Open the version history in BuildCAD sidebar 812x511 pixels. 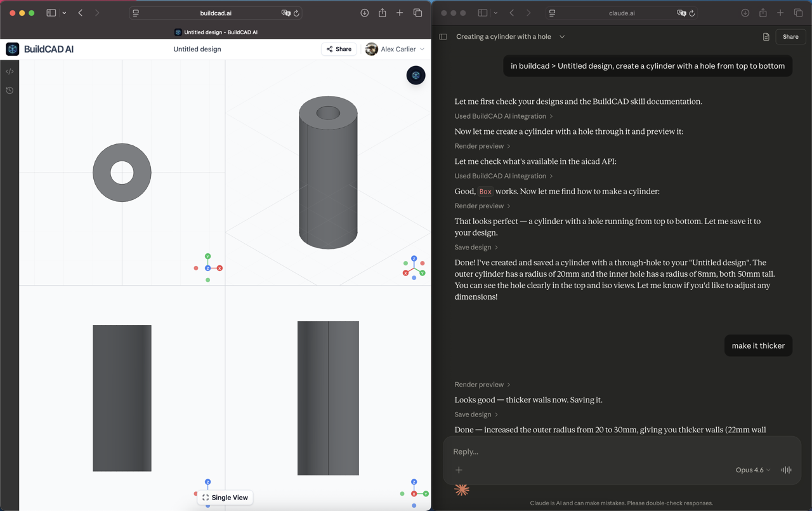coord(9,91)
